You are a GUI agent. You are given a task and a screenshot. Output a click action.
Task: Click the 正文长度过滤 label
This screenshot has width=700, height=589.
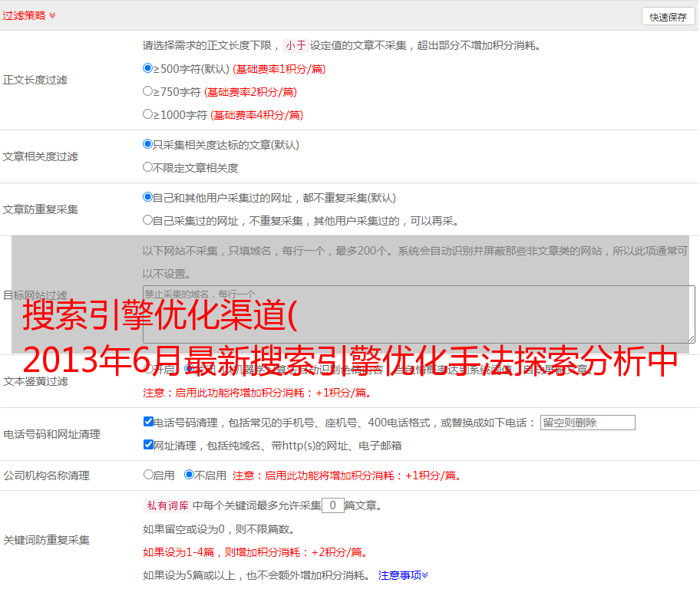tap(35, 80)
